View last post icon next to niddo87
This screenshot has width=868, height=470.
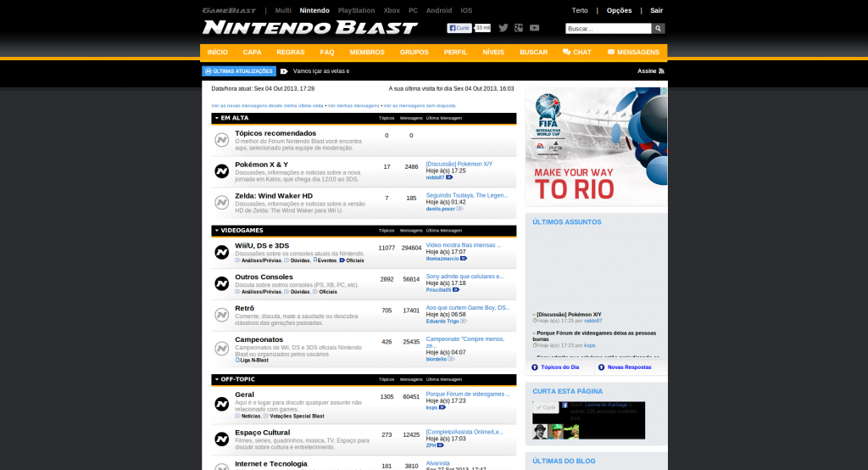click(x=449, y=177)
